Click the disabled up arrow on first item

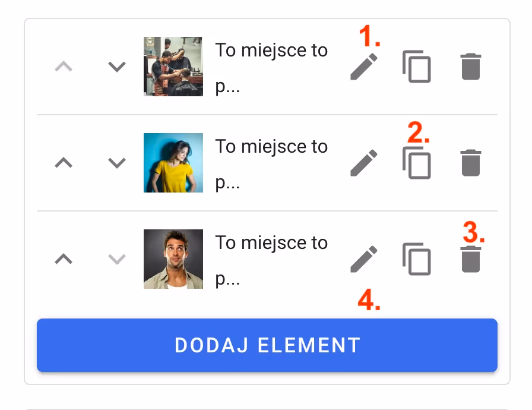64,67
